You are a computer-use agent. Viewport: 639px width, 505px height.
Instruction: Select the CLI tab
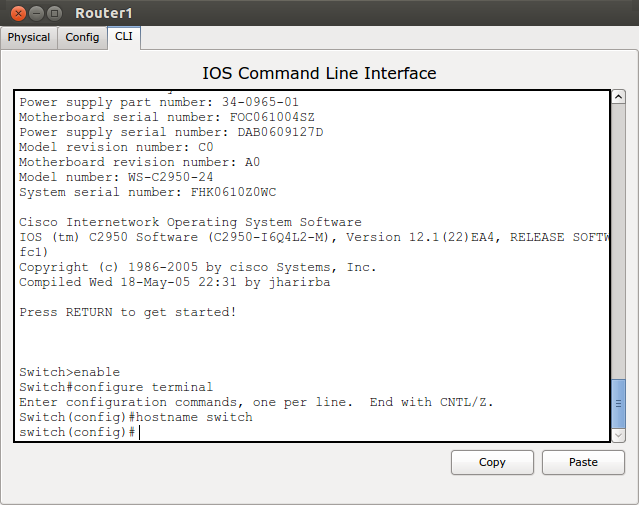(x=123, y=37)
